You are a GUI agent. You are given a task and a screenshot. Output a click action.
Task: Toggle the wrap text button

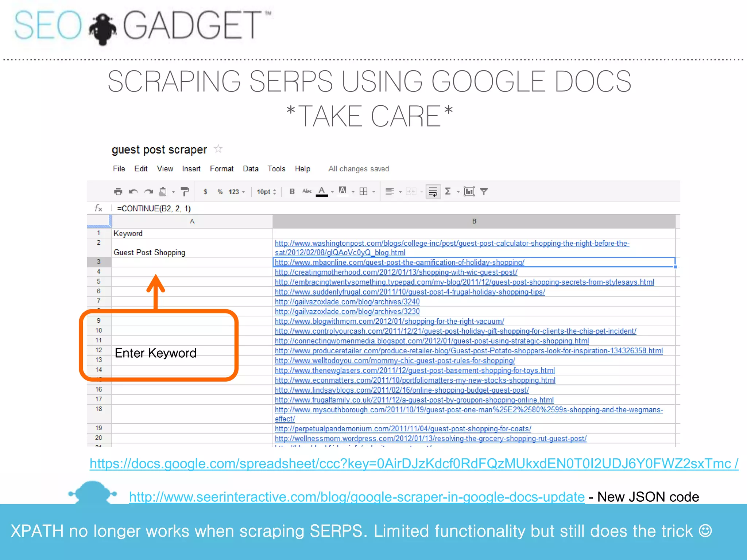coord(433,191)
